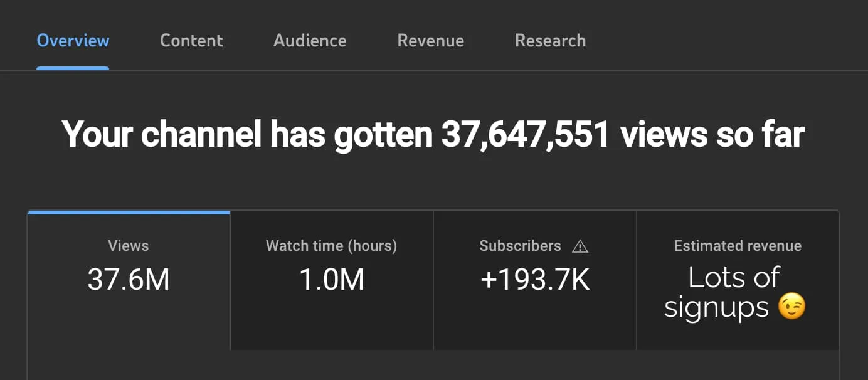The width and height of the screenshot is (868, 380).
Task: Select the Revenue tab
Action: (x=430, y=41)
